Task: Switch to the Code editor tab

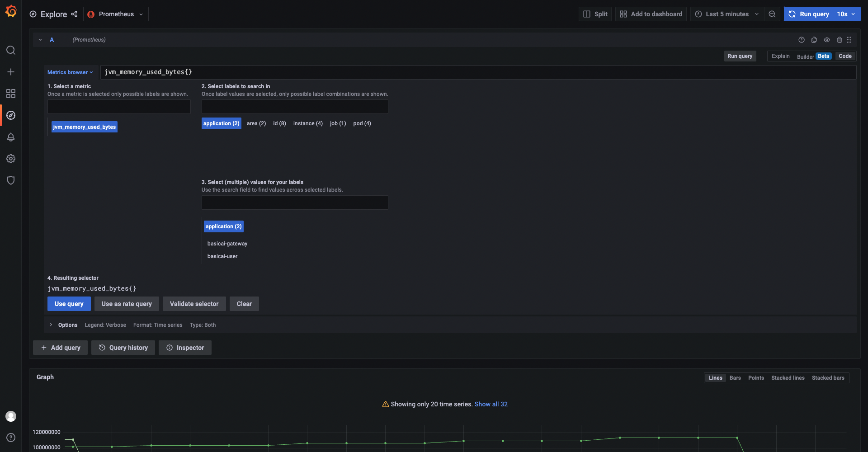Action: (x=844, y=56)
